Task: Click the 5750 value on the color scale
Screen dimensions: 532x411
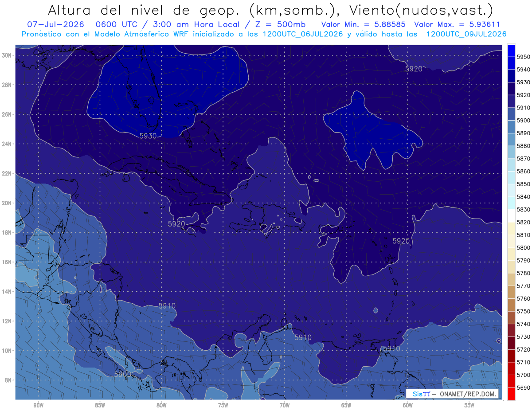Action: pyautogui.click(x=524, y=311)
